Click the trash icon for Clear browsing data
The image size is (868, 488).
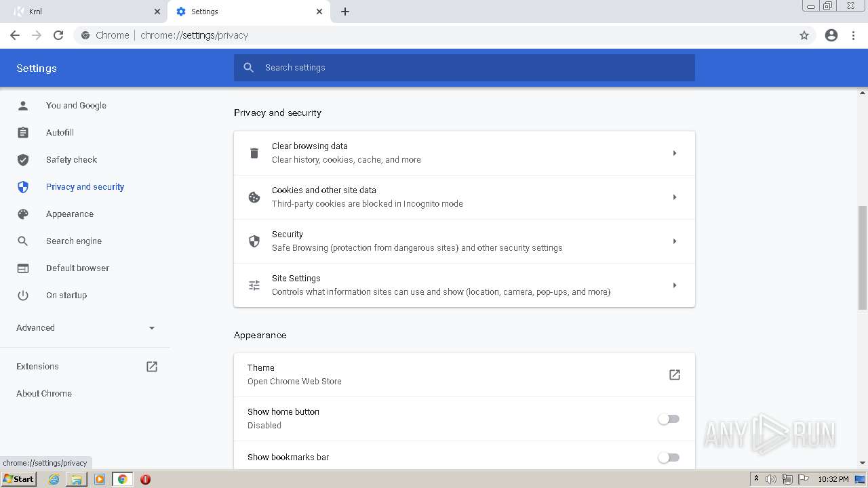pyautogui.click(x=254, y=153)
